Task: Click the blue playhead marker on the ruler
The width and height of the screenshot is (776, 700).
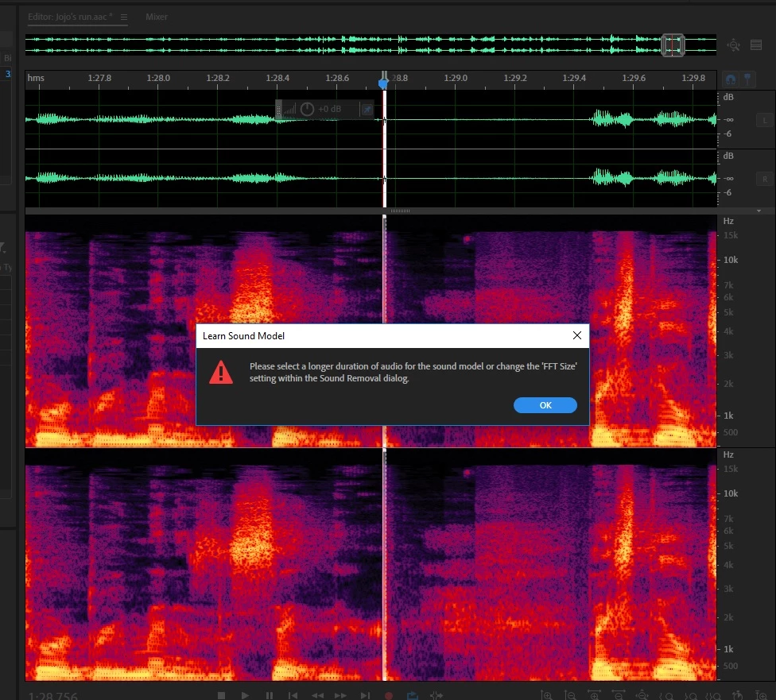Action: click(x=383, y=83)
